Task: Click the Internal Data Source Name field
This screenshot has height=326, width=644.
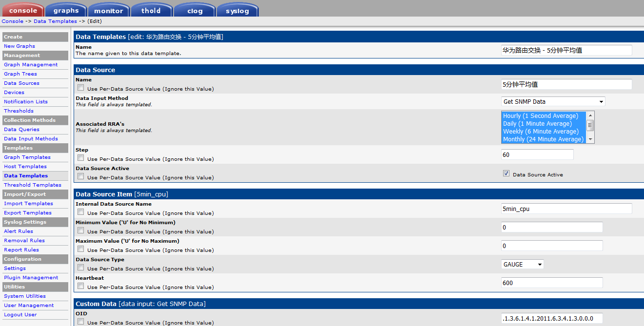Action: point(566,209)
